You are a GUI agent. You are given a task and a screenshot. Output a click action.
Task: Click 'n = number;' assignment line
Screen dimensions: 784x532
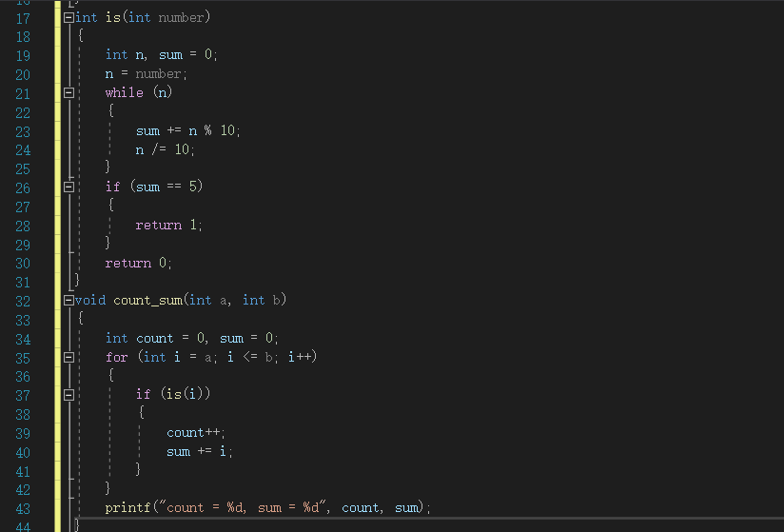click(x=146, y=74)
